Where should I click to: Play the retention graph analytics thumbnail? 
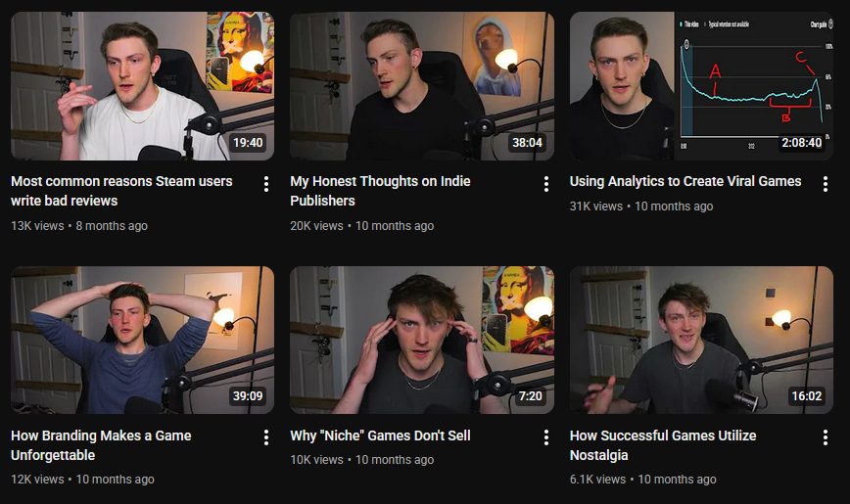pyautogui.click(x=701, y=85)
